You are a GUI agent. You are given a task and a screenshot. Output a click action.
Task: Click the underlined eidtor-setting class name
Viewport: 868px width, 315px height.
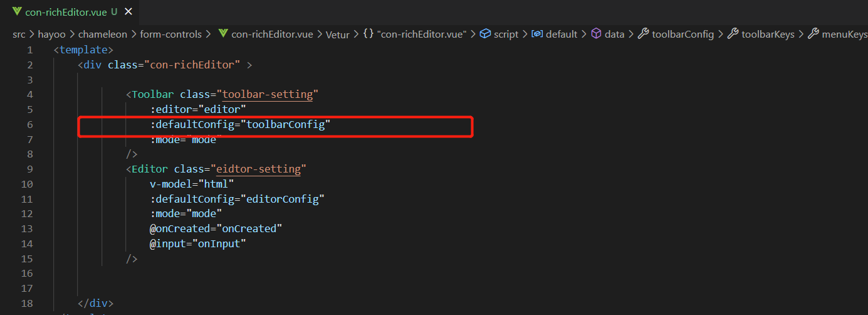click(259, 169)
